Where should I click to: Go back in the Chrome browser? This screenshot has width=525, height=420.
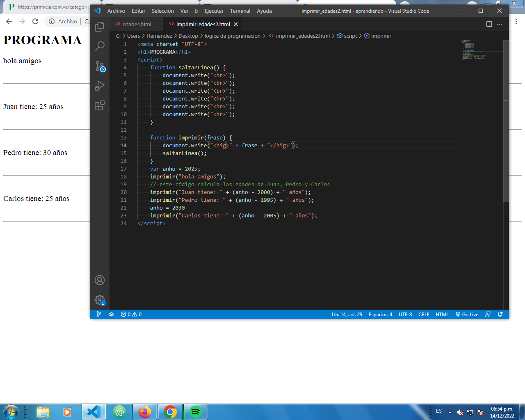[9, 21]
